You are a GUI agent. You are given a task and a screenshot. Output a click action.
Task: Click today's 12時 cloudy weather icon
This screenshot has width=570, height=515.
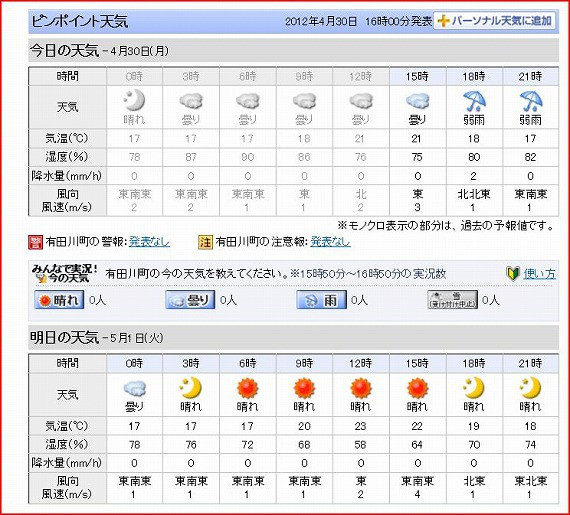point(361,101)
